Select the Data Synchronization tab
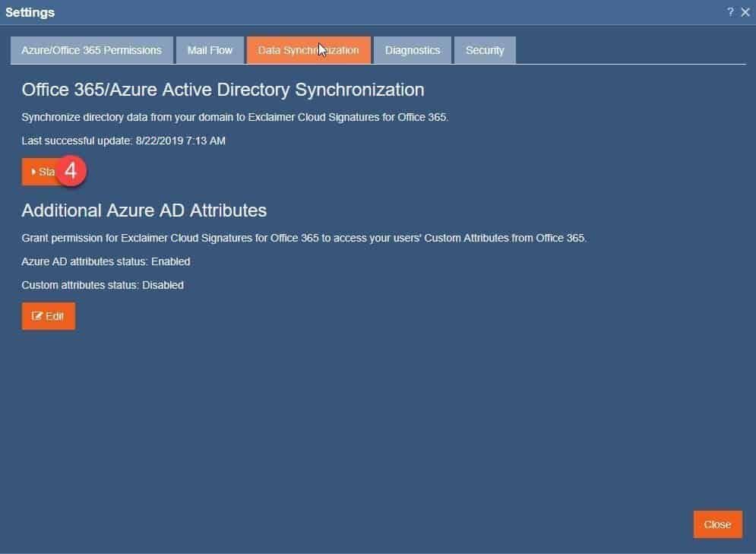This screenshot has height=554, width=756. point(308,50)
